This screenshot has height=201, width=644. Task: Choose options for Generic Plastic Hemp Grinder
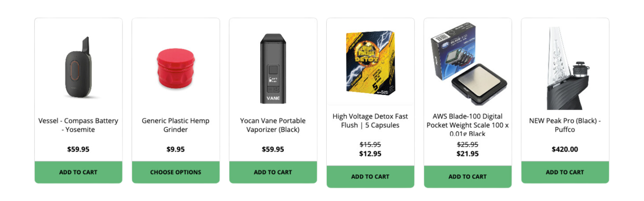point(175,173)
